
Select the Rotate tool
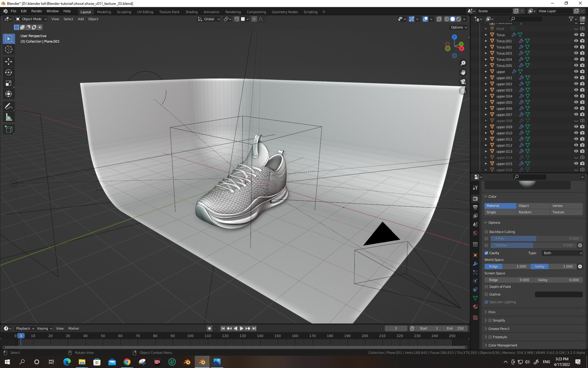(8, 72)
